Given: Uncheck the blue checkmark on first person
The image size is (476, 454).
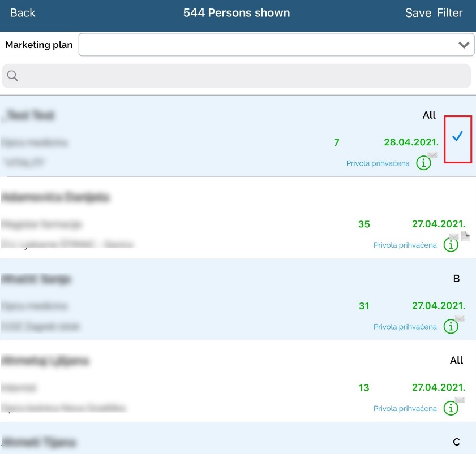Looking at the screenshot, I should 457,136.
